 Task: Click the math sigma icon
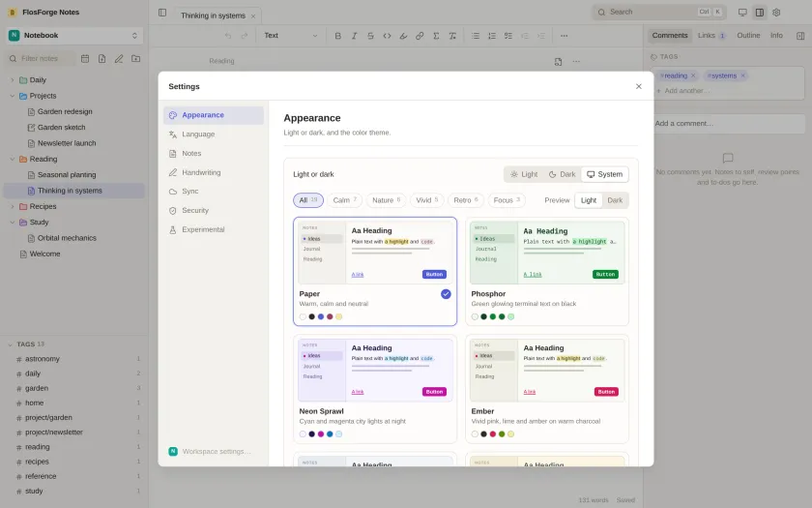click(436, 36)
